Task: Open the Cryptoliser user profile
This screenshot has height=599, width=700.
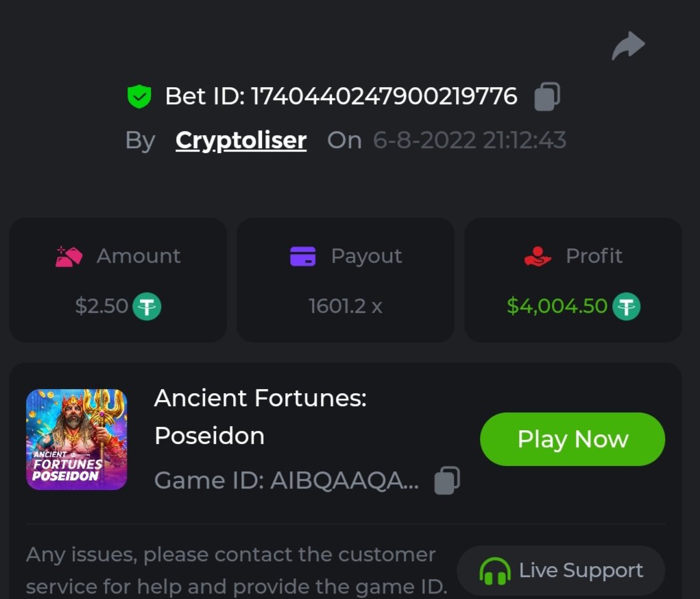Action: pos(241,140)
